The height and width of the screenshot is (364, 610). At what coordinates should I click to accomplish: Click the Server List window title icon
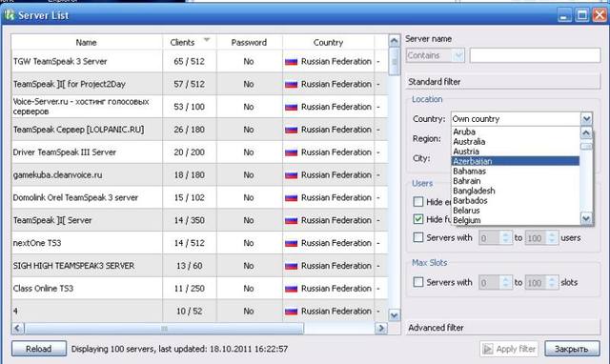[9, 15]
